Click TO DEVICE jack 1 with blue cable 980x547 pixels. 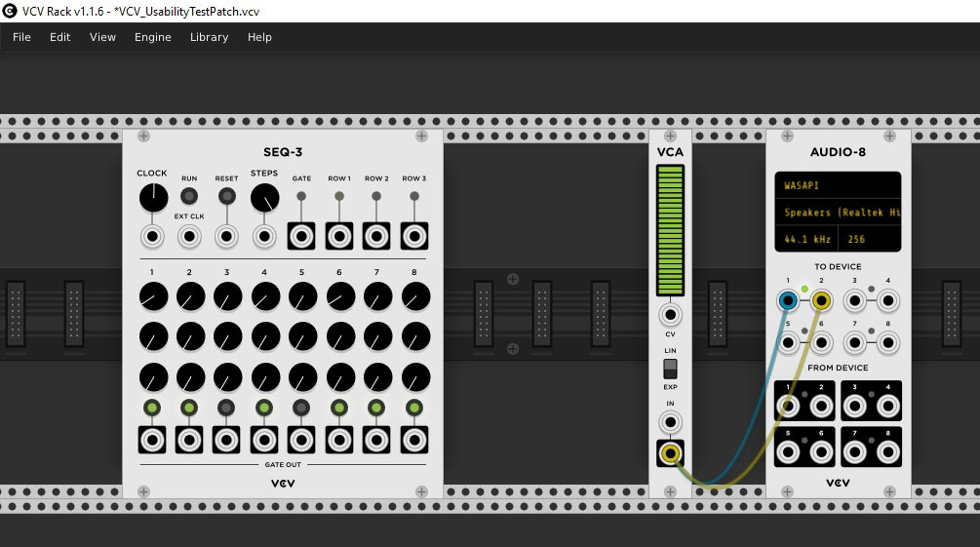click(x=788, y=300)
